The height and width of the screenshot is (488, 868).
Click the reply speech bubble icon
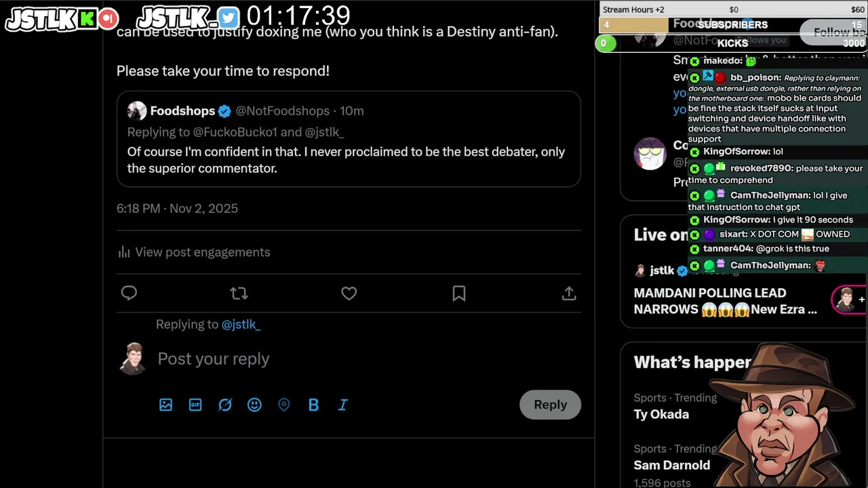pos(129,293)
